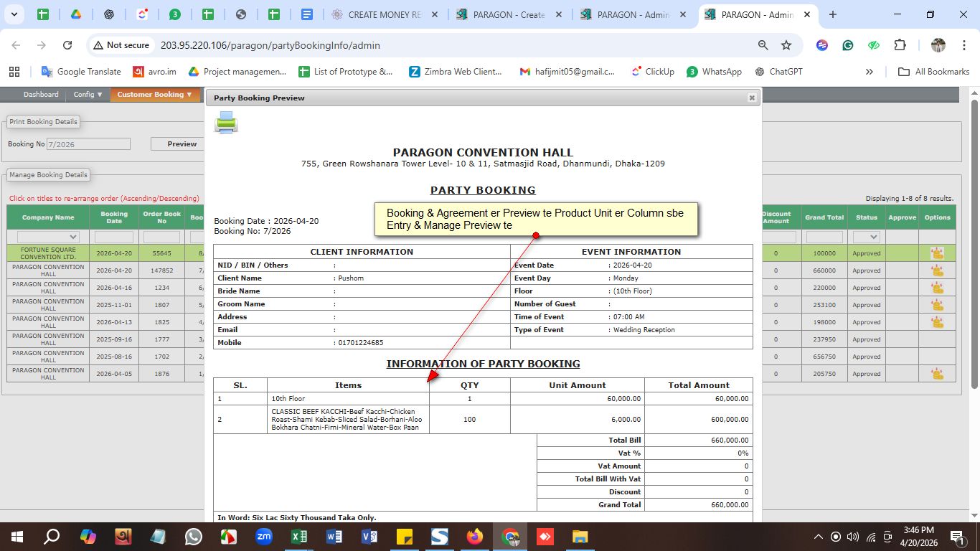Show more bookmarks with the double chevron

click(x=870, y=72)
